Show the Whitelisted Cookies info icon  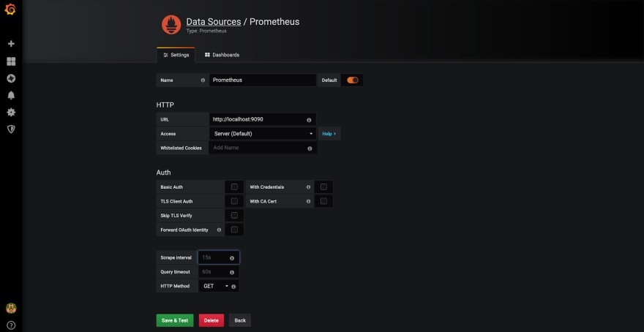coord(310,148)
